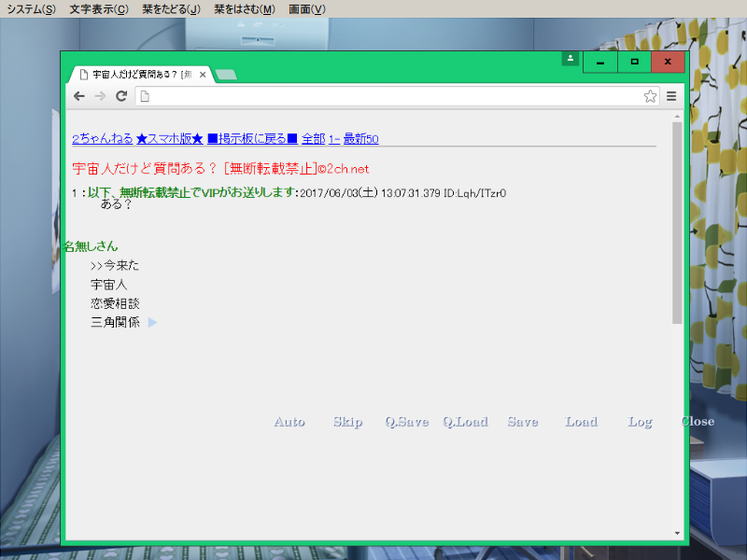Click the >>今来た line
Viewport: 747px width, 560px height.
point(115,265)
